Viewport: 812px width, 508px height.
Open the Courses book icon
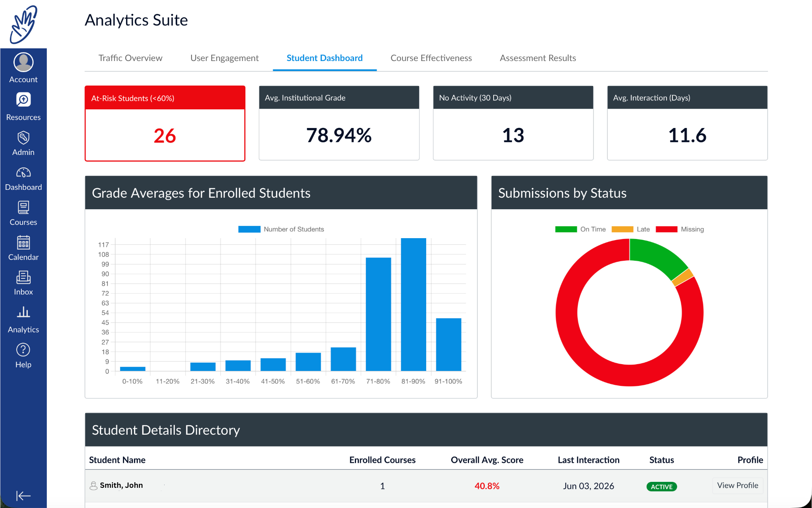(23, 208)
